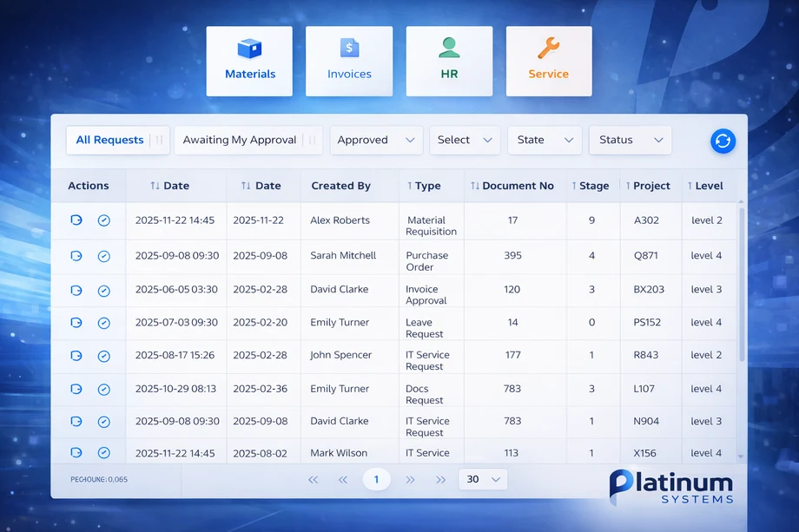This screenshot has width=799, height=532.
Task: Sort by Document No column
Action: pos(512,186)
